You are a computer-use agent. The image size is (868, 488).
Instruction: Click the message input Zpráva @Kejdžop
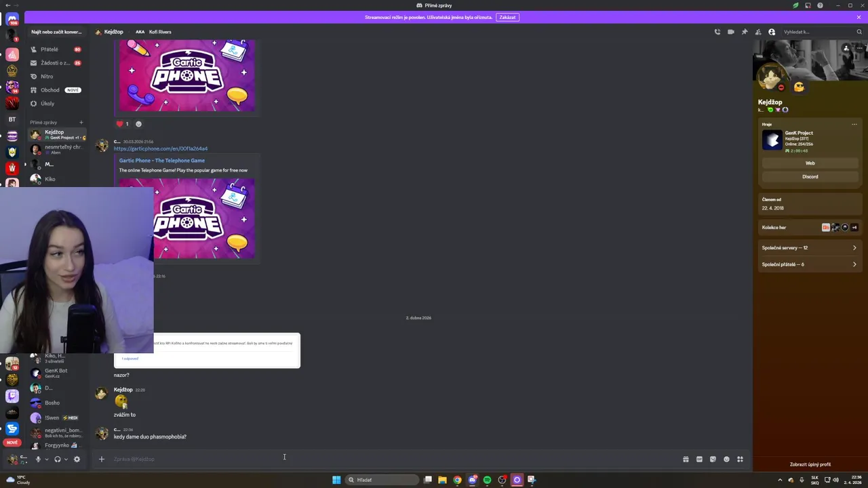pos(393,459)
